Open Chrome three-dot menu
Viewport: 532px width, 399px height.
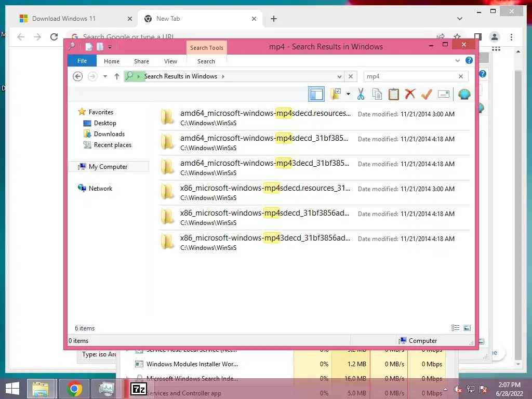point(511,37)
